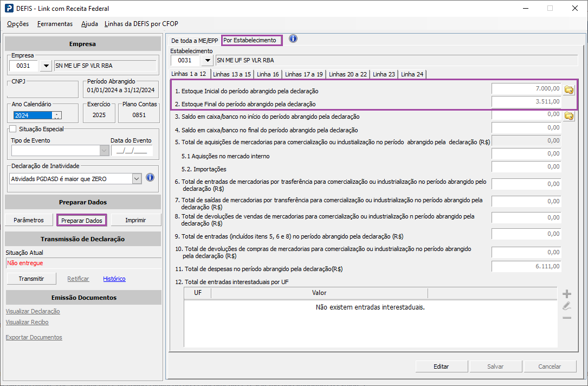Select the De toda a ME/EPP tab
This screenshot has width=588, height=386.
195,41
